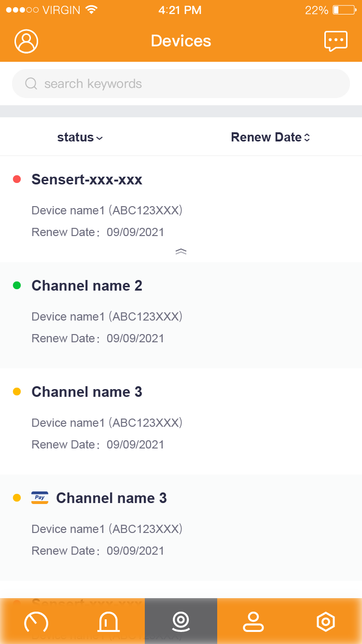Click the search magnifier icon
Image resolution: width=362 pixels, height=644 pixels.
click(31, 84)
